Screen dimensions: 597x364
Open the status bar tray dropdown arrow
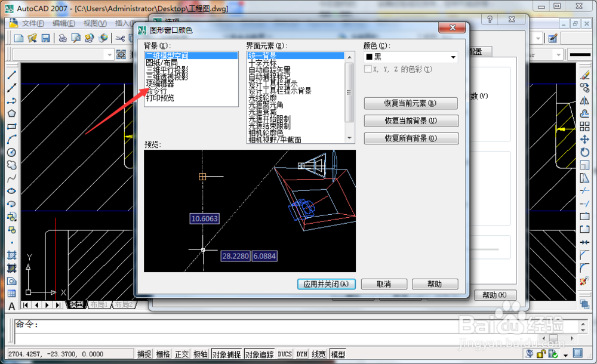(565, 355)
